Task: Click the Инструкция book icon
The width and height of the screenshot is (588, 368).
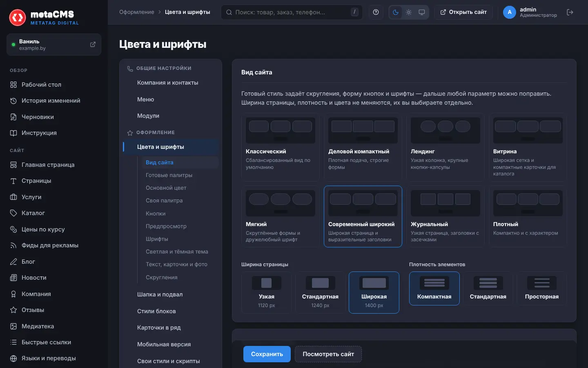Action: (13, 133)
